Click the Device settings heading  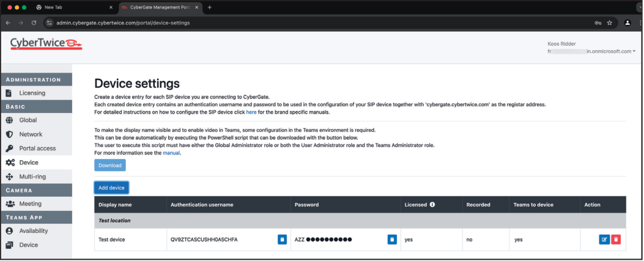point(137,84)
